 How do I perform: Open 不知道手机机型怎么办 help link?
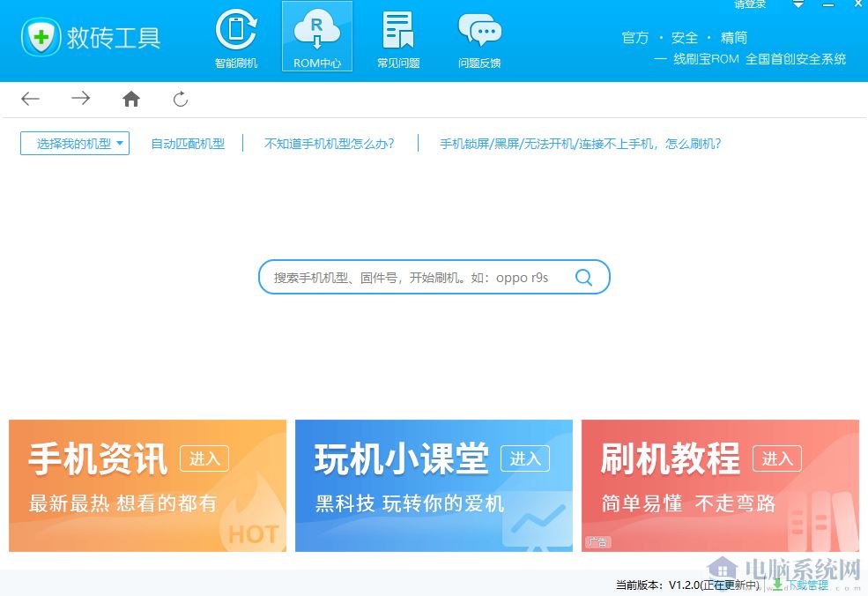329,143
